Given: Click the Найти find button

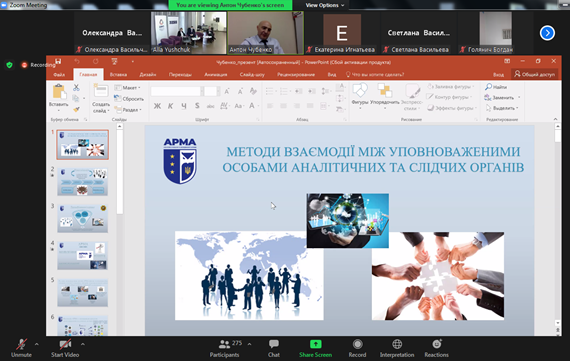Looking at the screenshot, I should click(x=496, y=87).
